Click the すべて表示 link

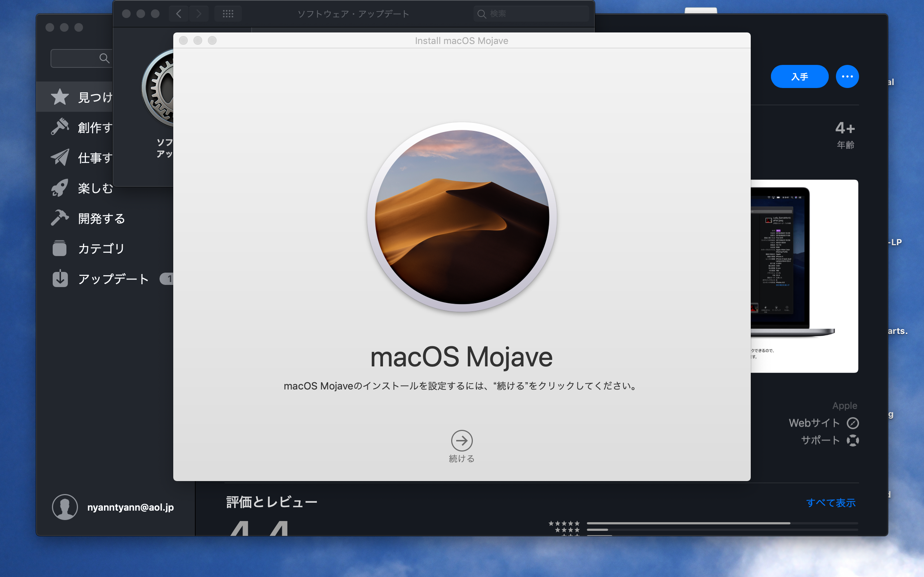[831, 503]
